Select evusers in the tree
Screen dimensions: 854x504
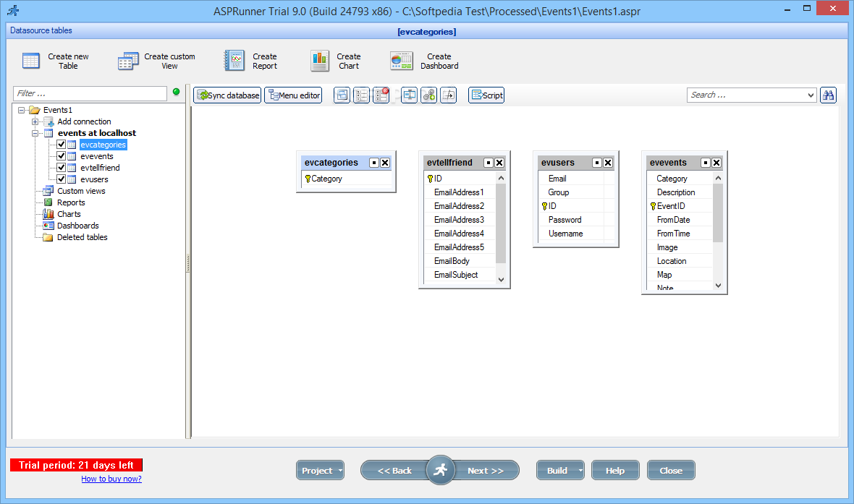coord(94,179)
